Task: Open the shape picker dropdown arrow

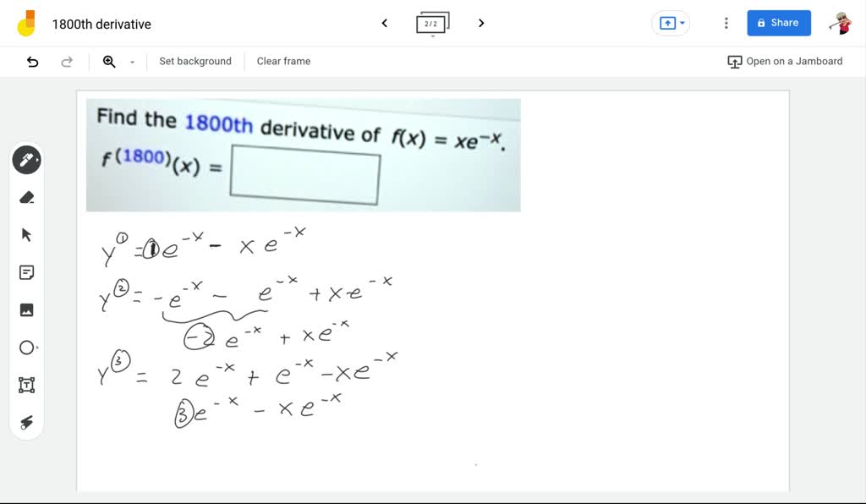Action: [37, 348]
